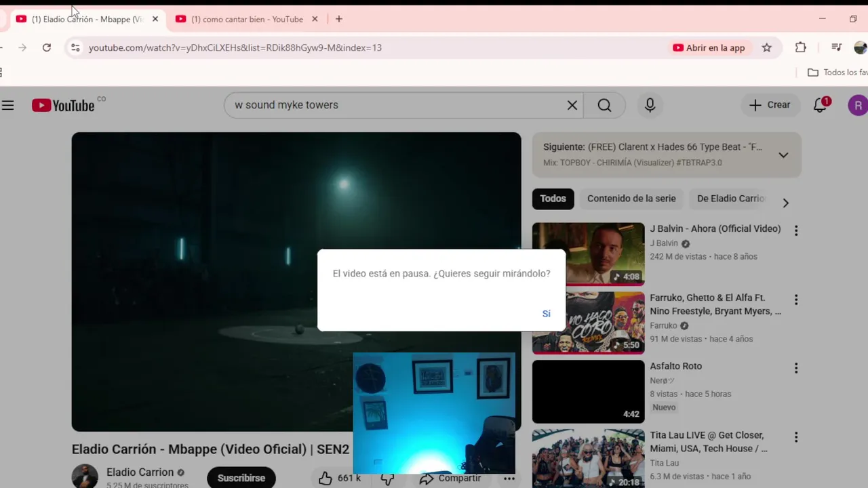Click the Tita Lau channel name
Viewport: 868px width, 488px height.
[x=665, y=463]
